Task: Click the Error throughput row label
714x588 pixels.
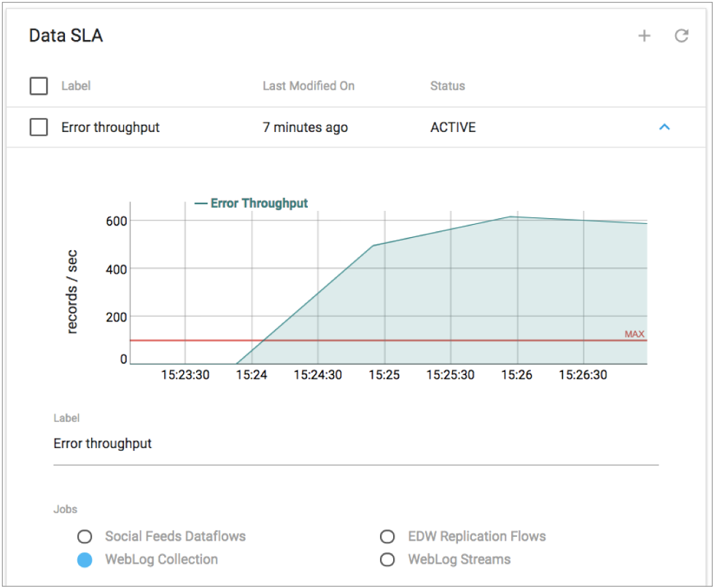Action: [110, 127]
